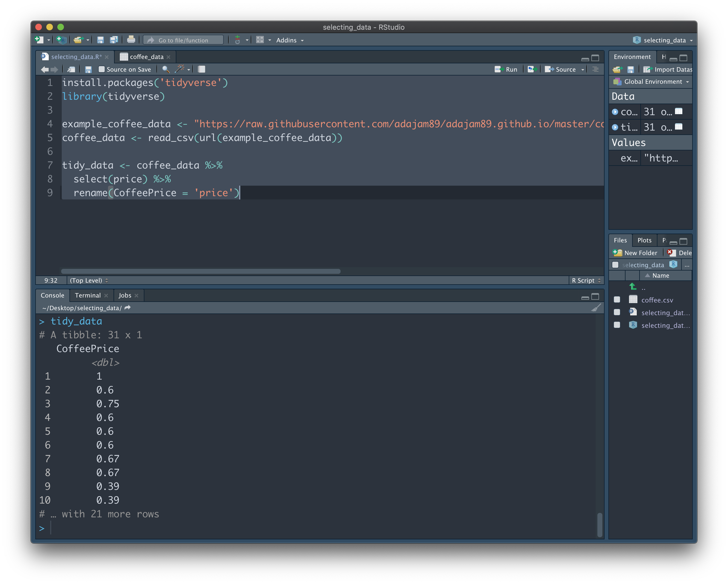Click the document outline icon in editor
The height and width of the screenshot is (584, 728).
tap(596, 69)
